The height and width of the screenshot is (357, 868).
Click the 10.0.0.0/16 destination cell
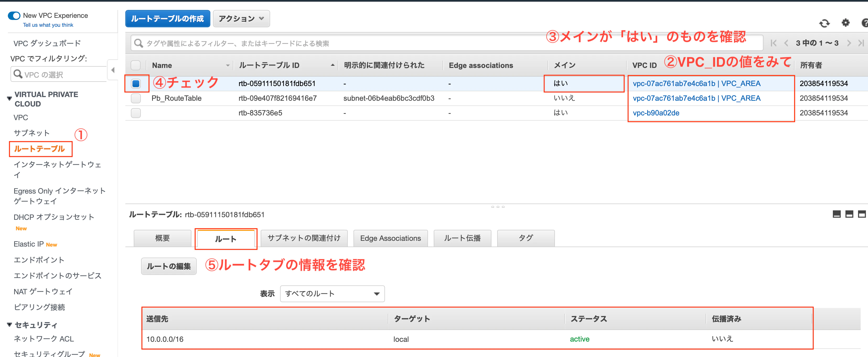pos(165,339)
